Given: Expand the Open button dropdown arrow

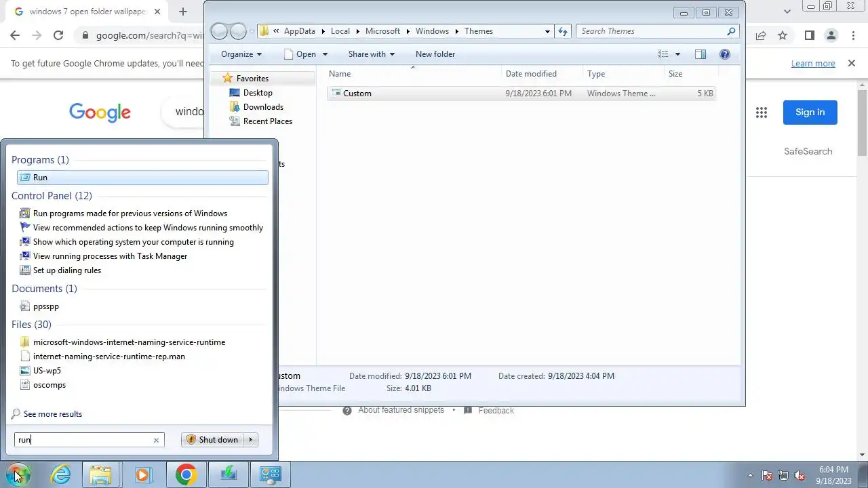Looking at the screenshot, I should click(325, 54).
